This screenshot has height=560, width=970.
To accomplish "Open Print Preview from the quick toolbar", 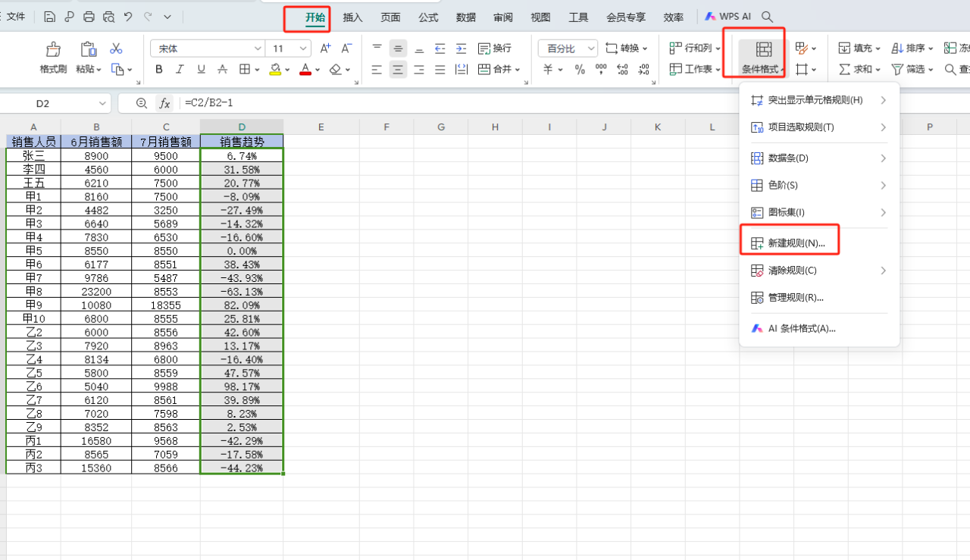I will coord(108,17).
